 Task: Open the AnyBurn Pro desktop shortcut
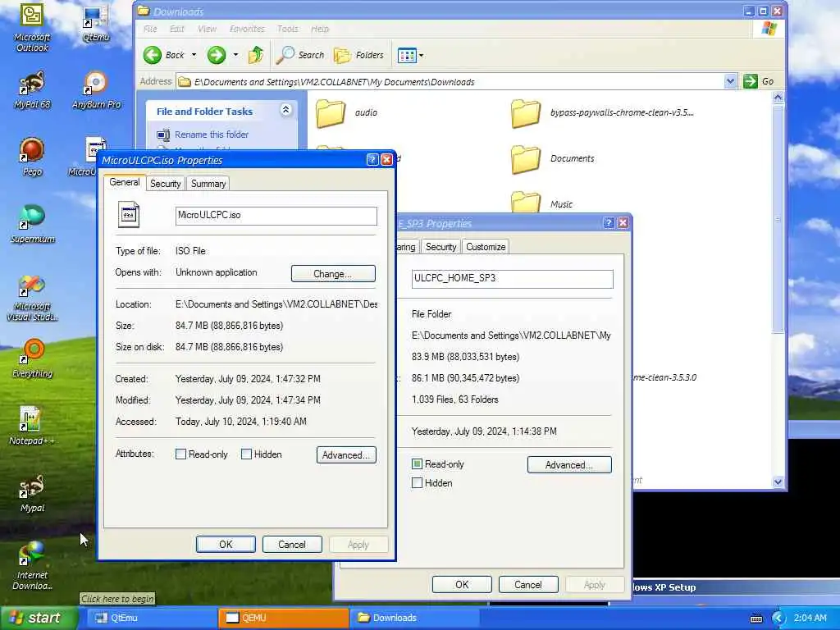(97, 90)
